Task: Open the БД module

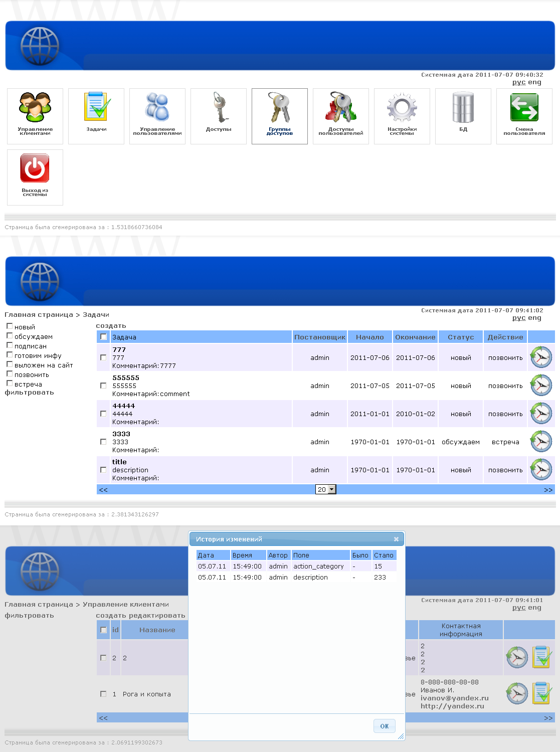Action: pyautogui.click(x=463, y=116)
